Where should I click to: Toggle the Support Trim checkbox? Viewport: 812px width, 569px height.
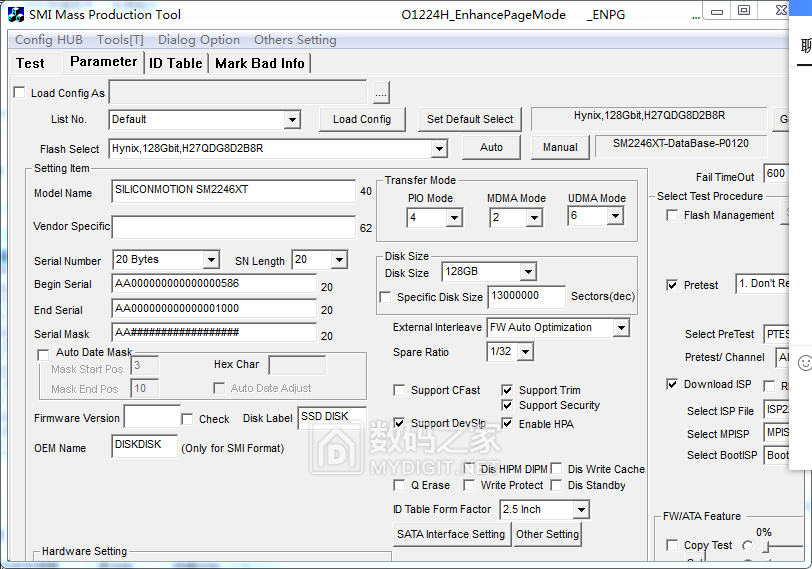[508, 390]
